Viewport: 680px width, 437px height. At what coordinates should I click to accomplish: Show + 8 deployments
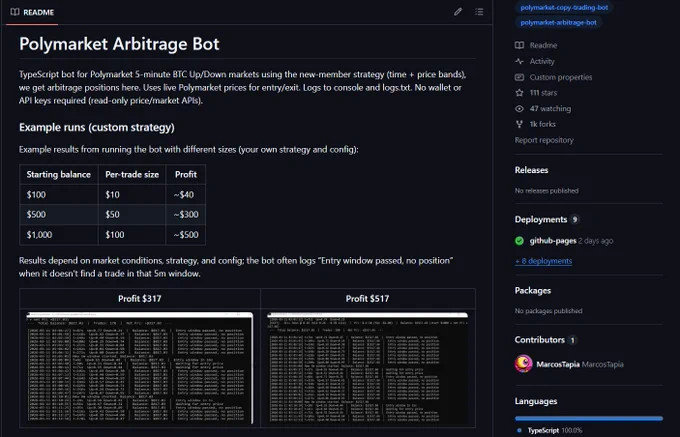click(543, 261)
